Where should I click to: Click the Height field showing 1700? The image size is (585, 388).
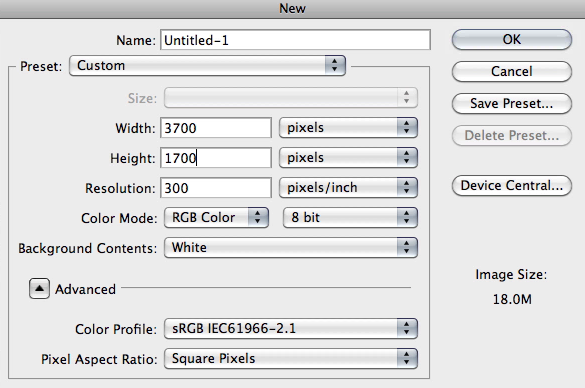(x=216, y=158)
